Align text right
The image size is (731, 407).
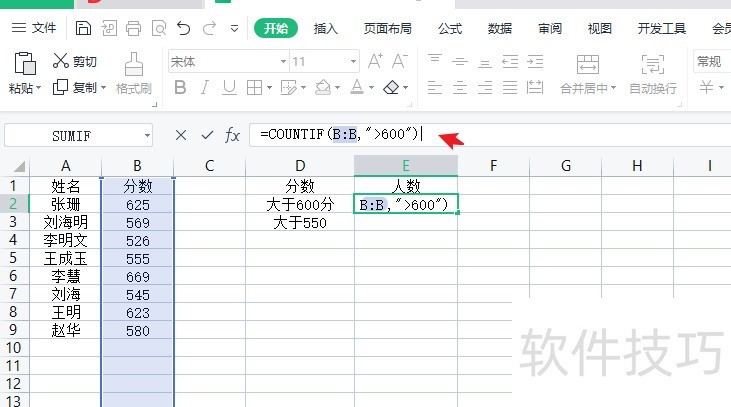(485, 87)
